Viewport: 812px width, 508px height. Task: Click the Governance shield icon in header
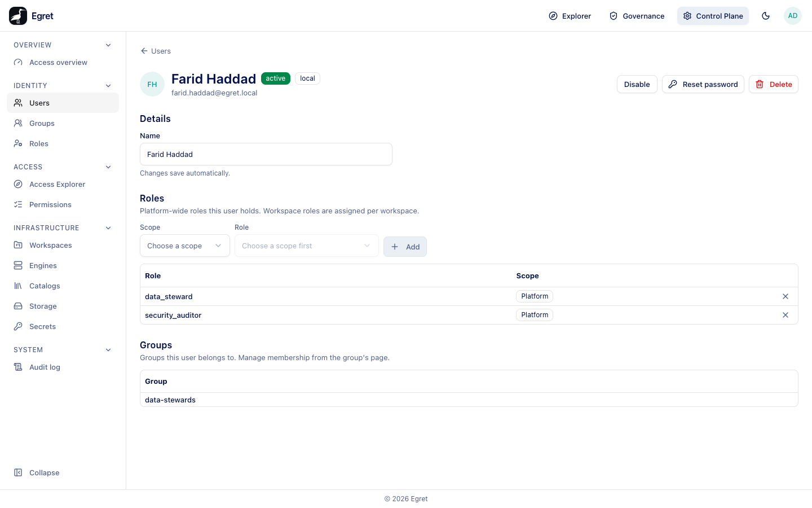(614, 16)
